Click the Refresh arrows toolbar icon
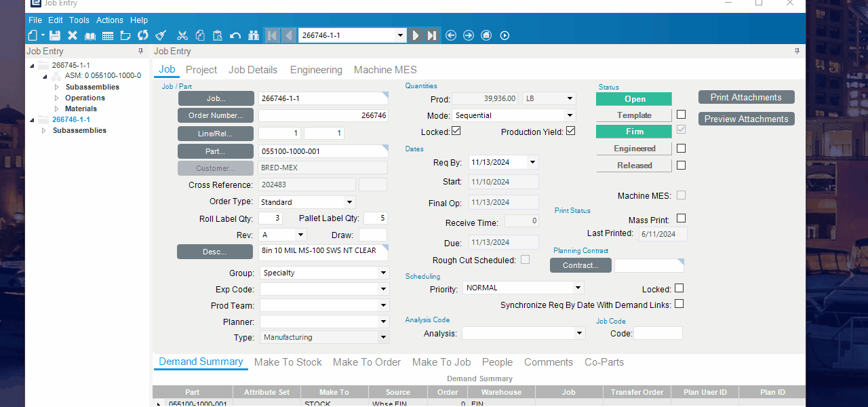Viewport: 868px width, 407px height. (143, 35)
